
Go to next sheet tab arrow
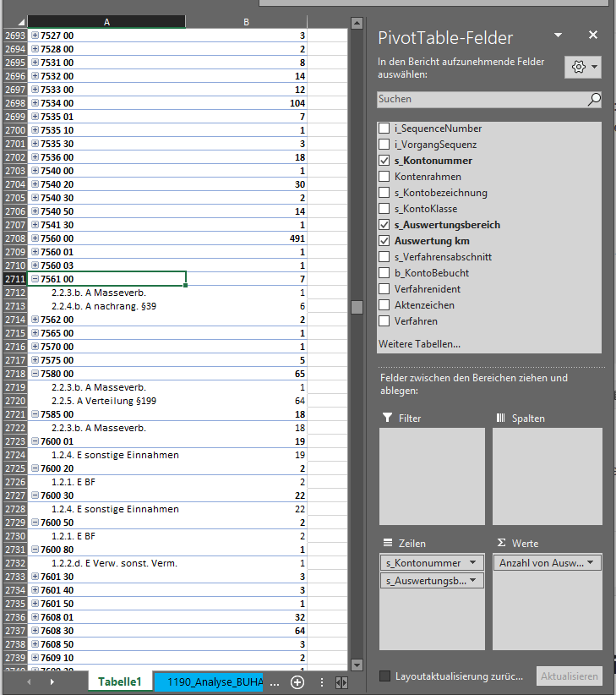[52, 682]
